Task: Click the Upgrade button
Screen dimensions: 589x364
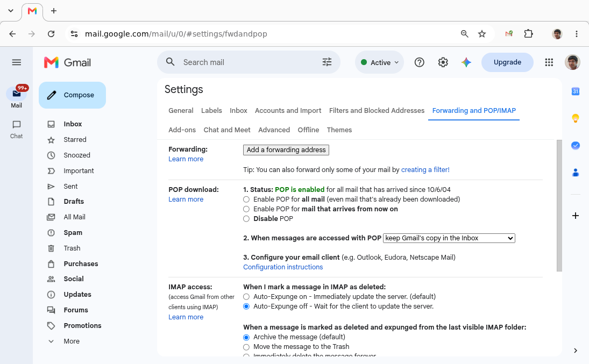Action: point(507,62)
